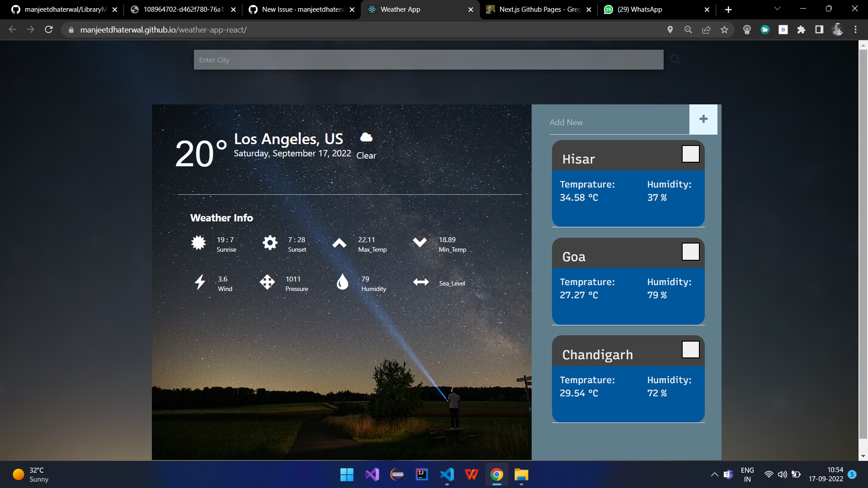Click the Add New input field
Image resolution: width=868 pixels, height=488 pixels.
(x=618, y=122)
